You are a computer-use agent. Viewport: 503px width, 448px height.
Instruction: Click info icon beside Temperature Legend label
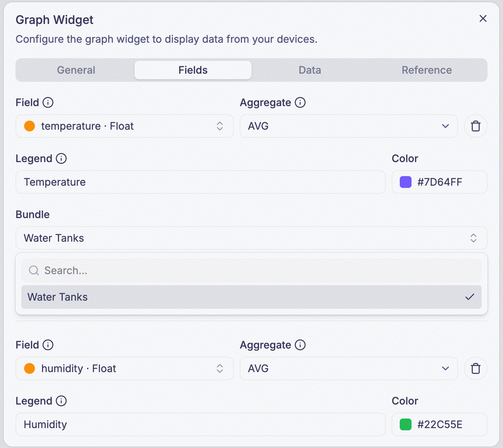pyautogui.click(x=61, y=158)
